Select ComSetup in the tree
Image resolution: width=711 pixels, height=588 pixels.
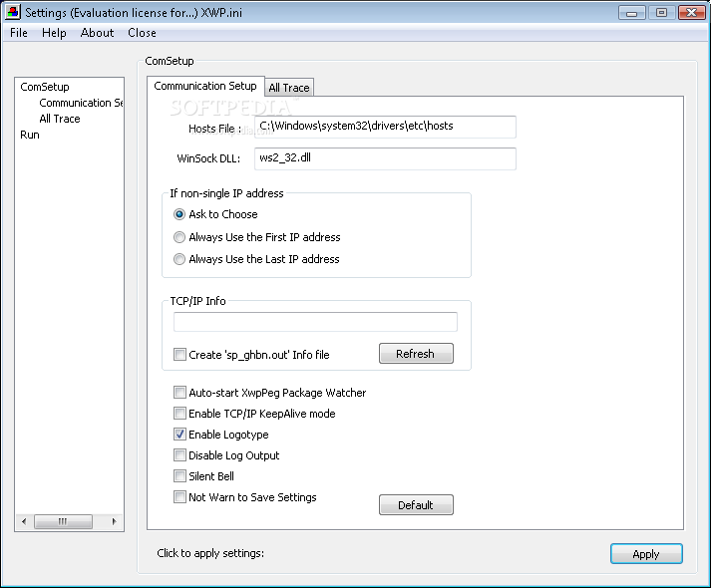pos(45,87)
